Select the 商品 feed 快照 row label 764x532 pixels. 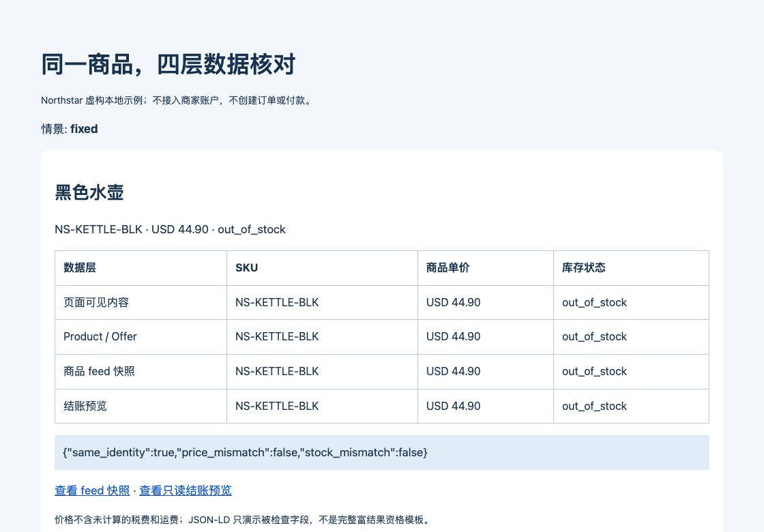[99, 371]
